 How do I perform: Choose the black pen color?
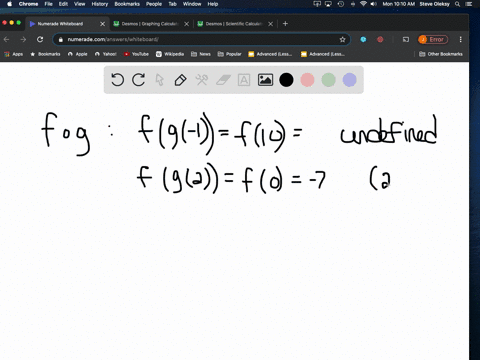286,80
